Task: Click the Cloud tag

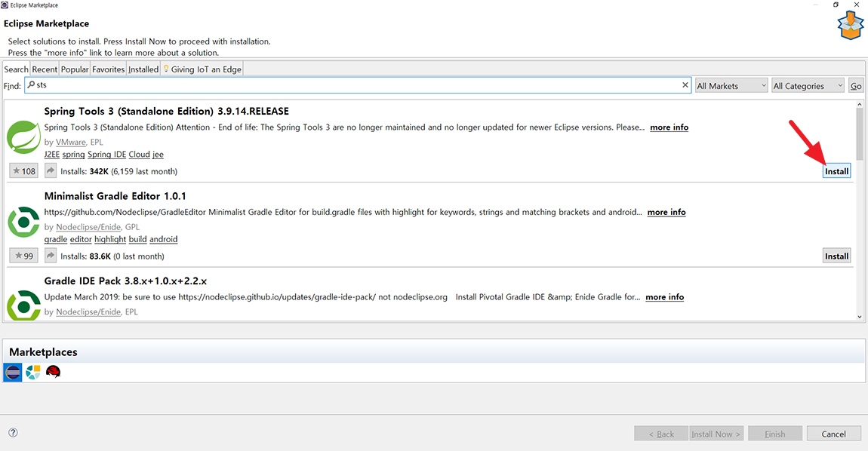Action: (140, 155)
